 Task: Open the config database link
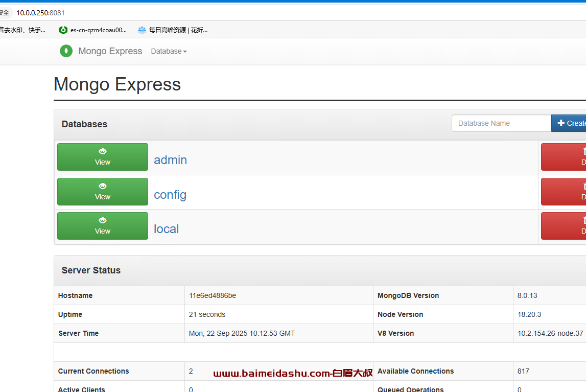click(170, 195)
